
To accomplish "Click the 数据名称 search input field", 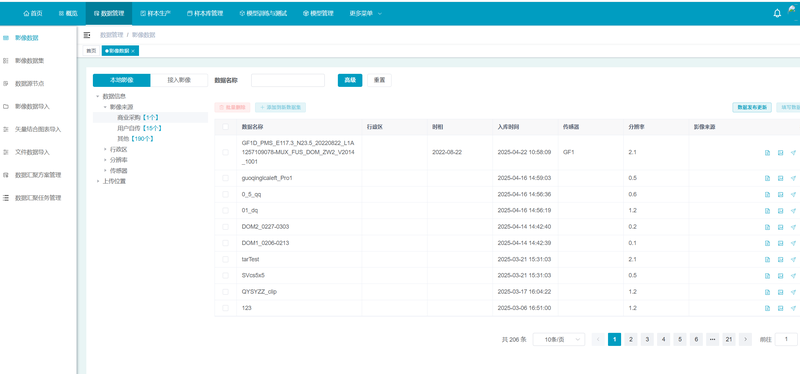I will pos(288,80).
